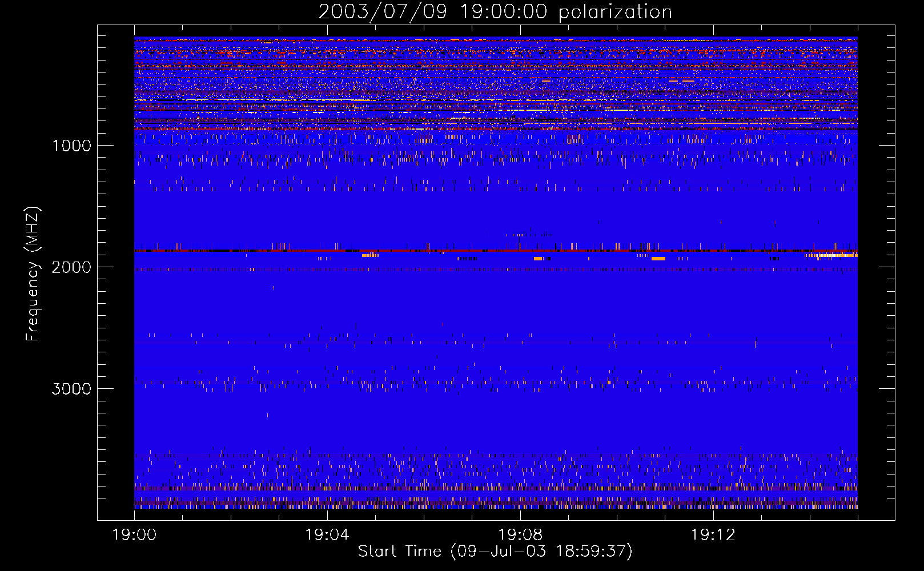Click the red horizontal band near 1900 MHz

coord(496,251)
